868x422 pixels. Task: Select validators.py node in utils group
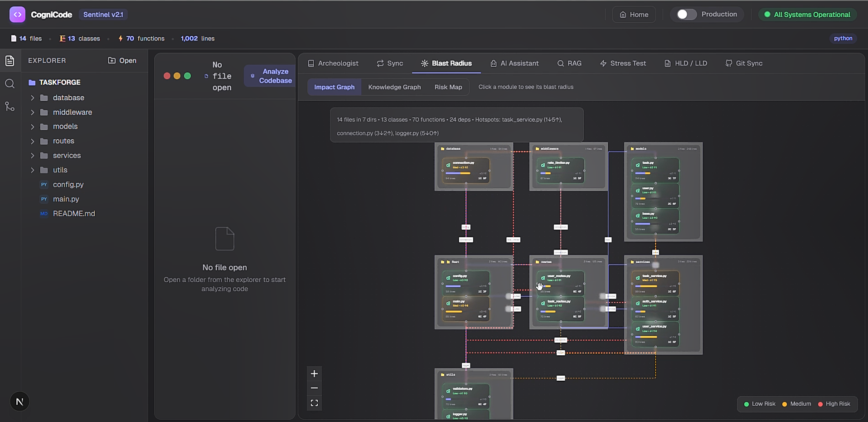tap(466, 397)
